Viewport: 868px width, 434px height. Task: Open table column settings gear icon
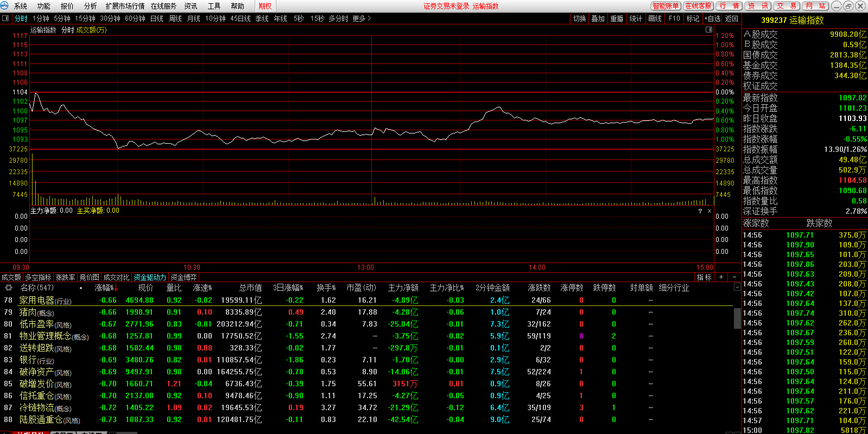click(8, 288)
